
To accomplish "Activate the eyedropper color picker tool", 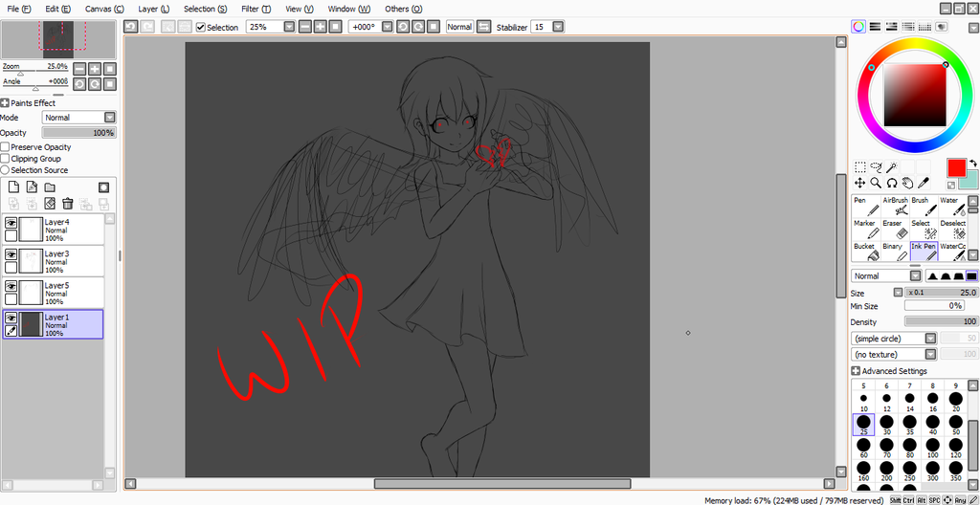I will [924, 183].
